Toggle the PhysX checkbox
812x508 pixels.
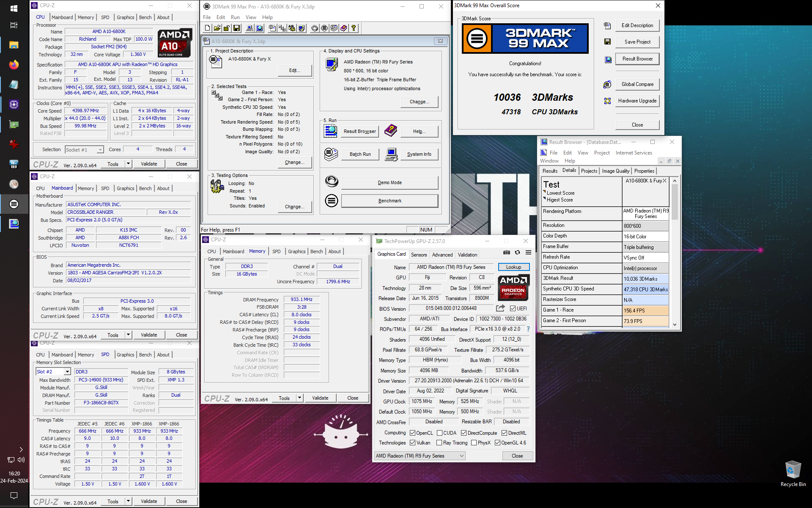point(474,443)
